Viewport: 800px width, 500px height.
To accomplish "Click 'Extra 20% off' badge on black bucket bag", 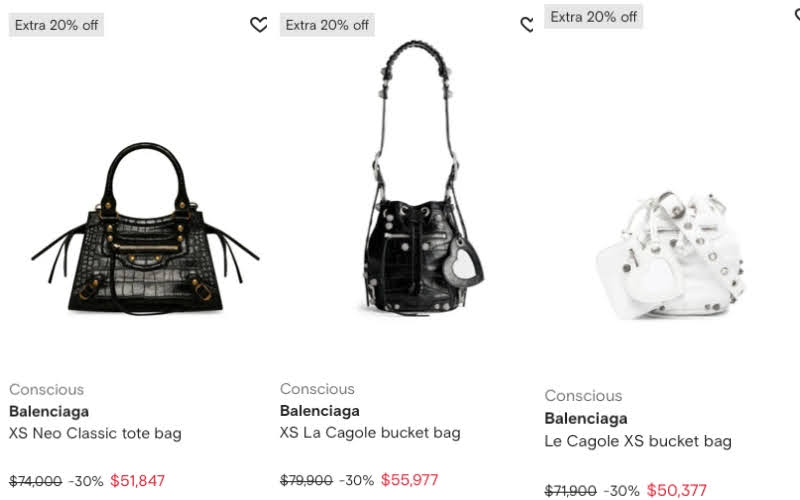I will coord(327,25).
